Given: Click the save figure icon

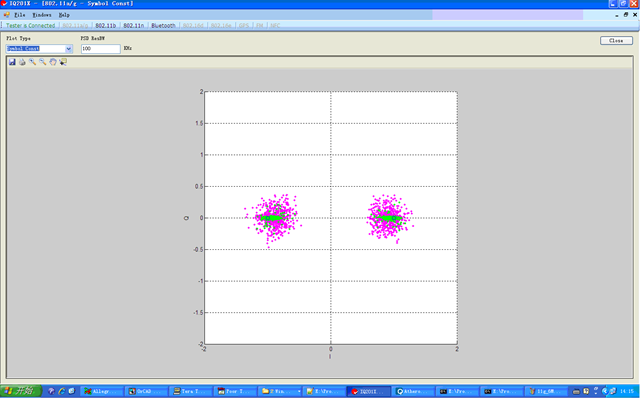Looking at the screenshot, I should (12, 62).
